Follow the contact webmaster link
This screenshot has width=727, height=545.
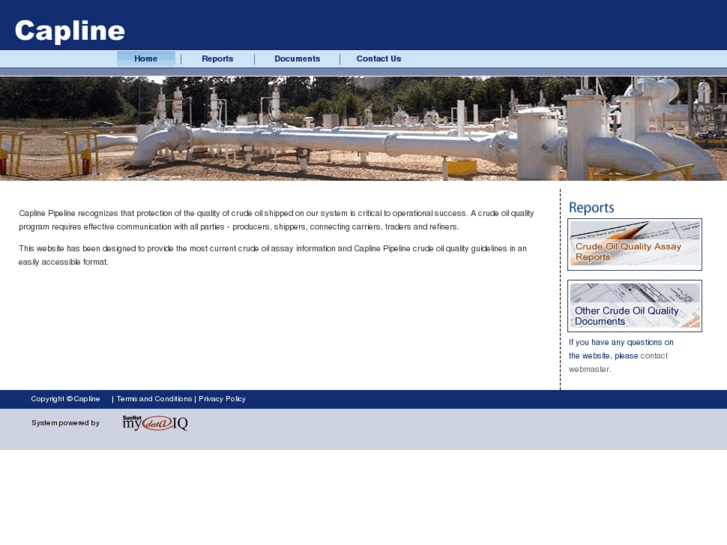point(618,362)
